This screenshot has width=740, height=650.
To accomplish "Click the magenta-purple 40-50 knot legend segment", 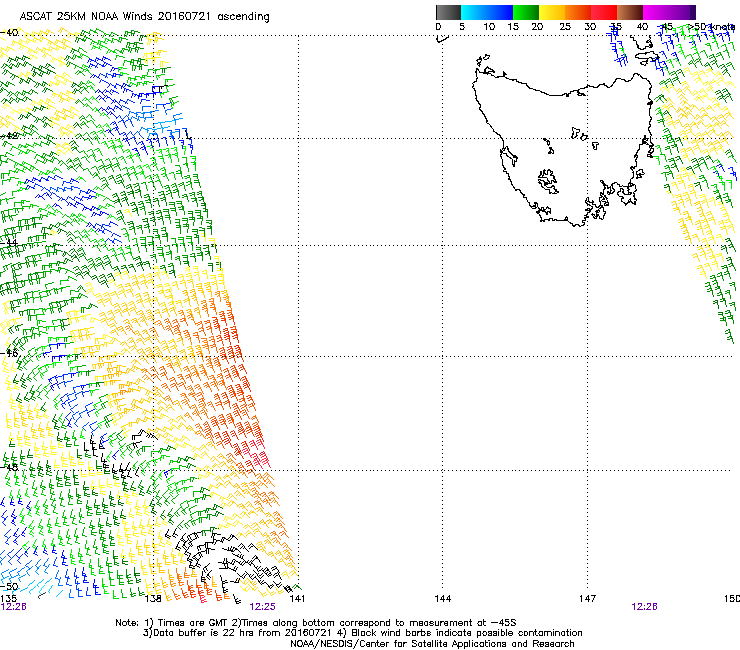I will (669, 12).
